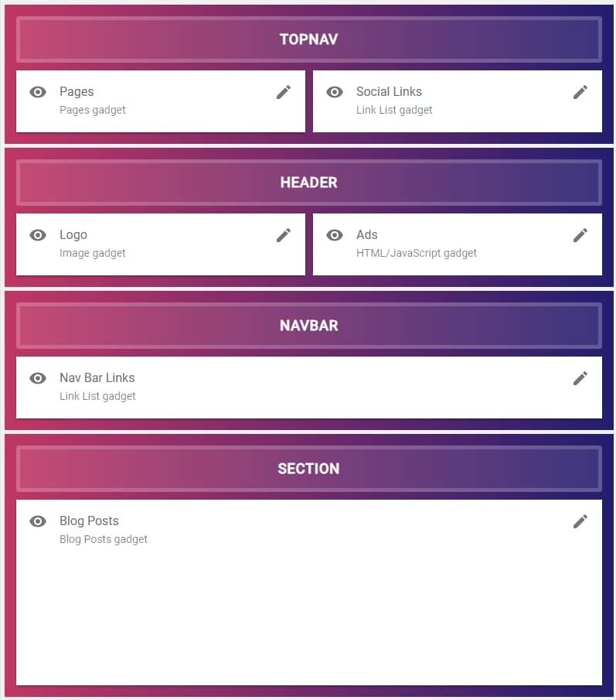
Task: Edit the Pages gadget with pencil icon
Action: pos(284,92)
